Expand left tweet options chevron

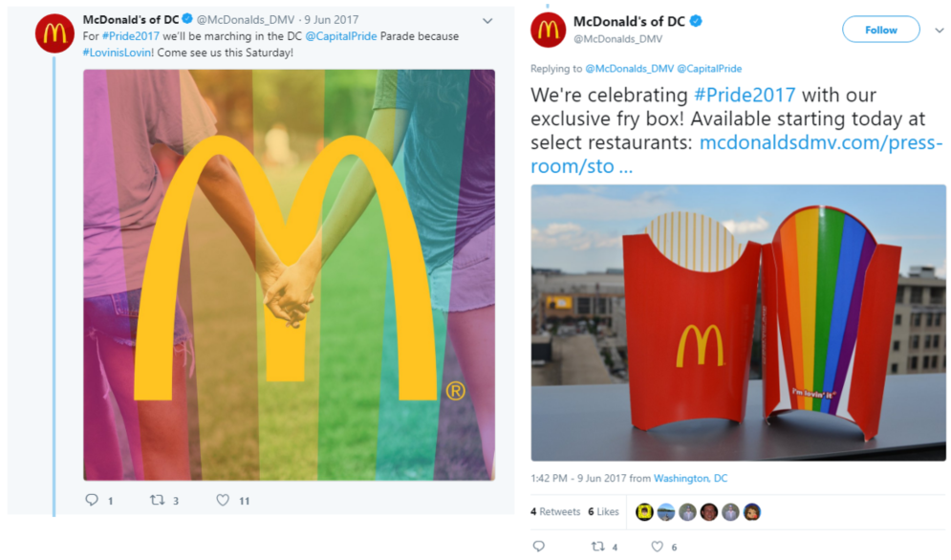[487, 21]
